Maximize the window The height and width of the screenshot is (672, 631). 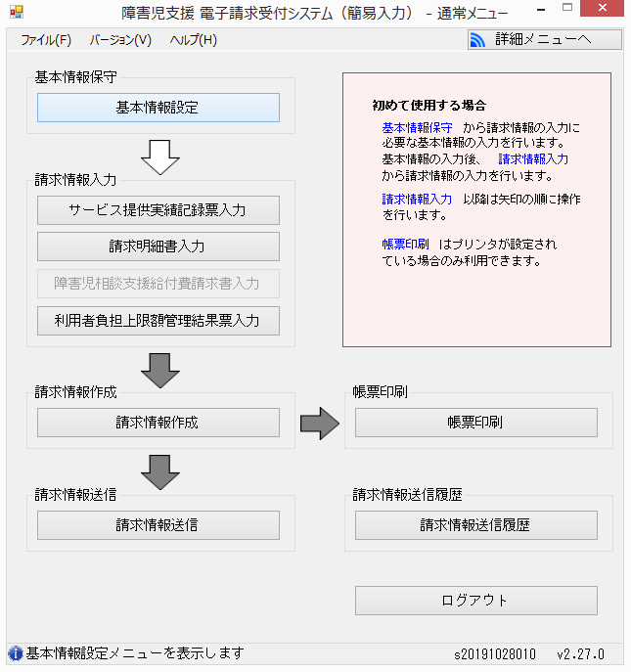[x=567, y=8]
